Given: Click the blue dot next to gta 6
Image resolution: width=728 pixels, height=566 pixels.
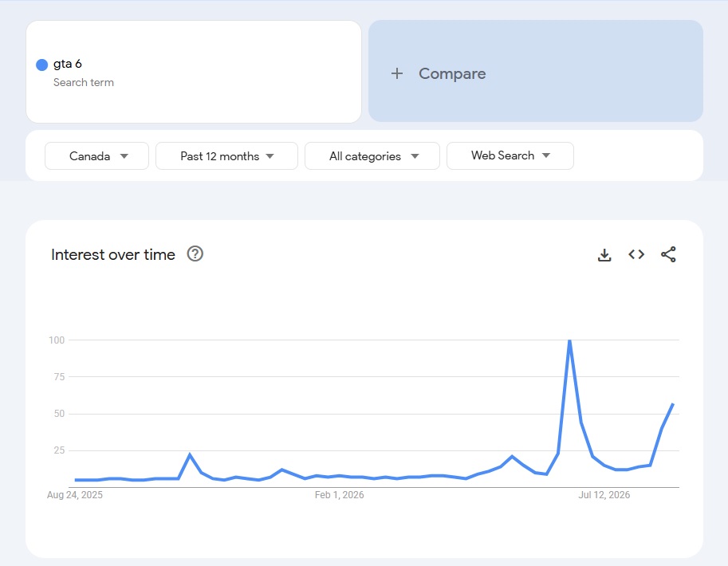Looking at the screenshot, I should pos(41,65).
